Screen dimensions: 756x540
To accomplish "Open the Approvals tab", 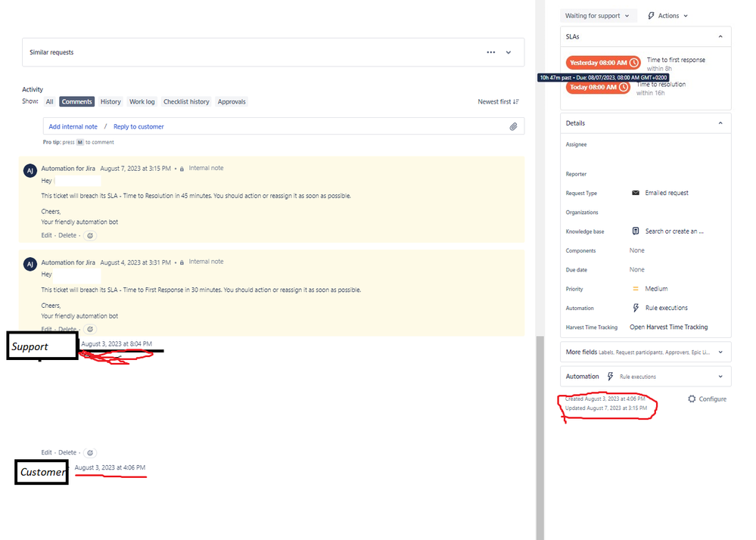I will click(232, 101).
